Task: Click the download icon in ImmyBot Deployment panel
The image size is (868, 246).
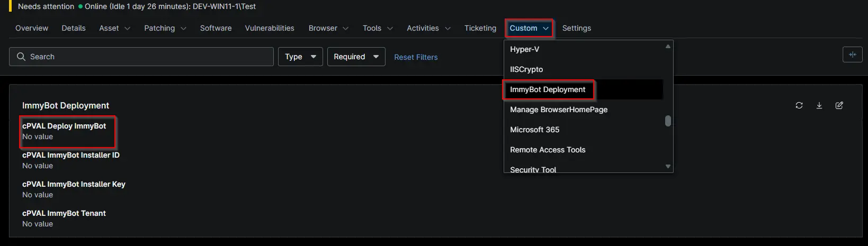Action: click(x=819, y=105)
